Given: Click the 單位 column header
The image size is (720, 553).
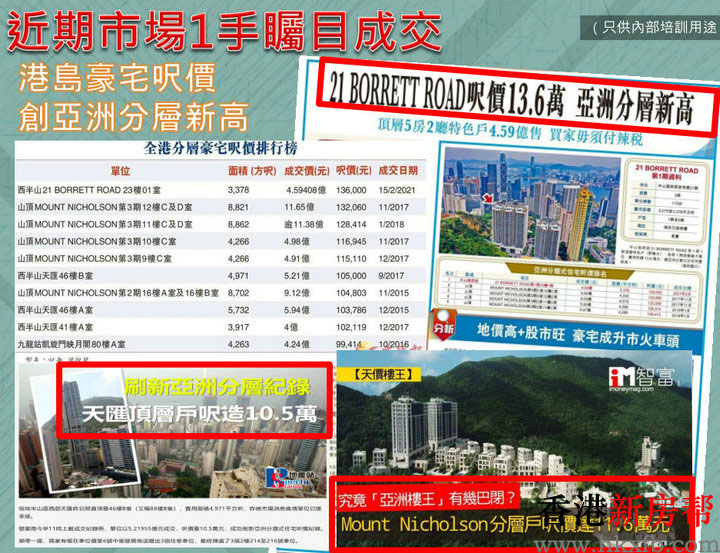Looking at the screenshot, I should tap(120, 171).
